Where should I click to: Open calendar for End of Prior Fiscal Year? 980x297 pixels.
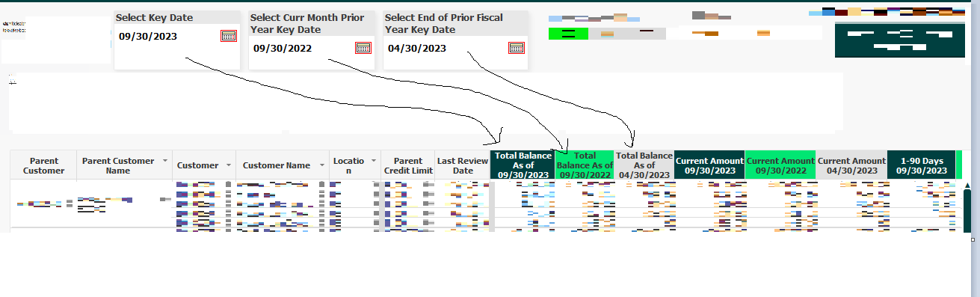point(517,48)
